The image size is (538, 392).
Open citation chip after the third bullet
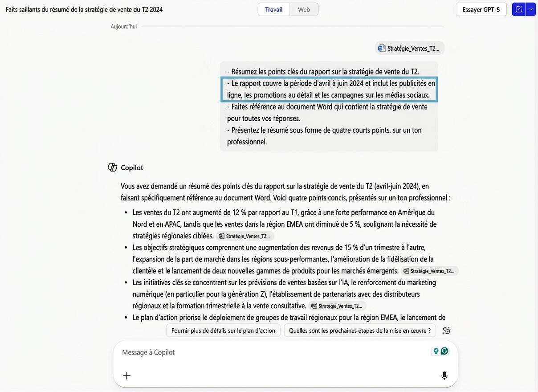click(337, 306)
